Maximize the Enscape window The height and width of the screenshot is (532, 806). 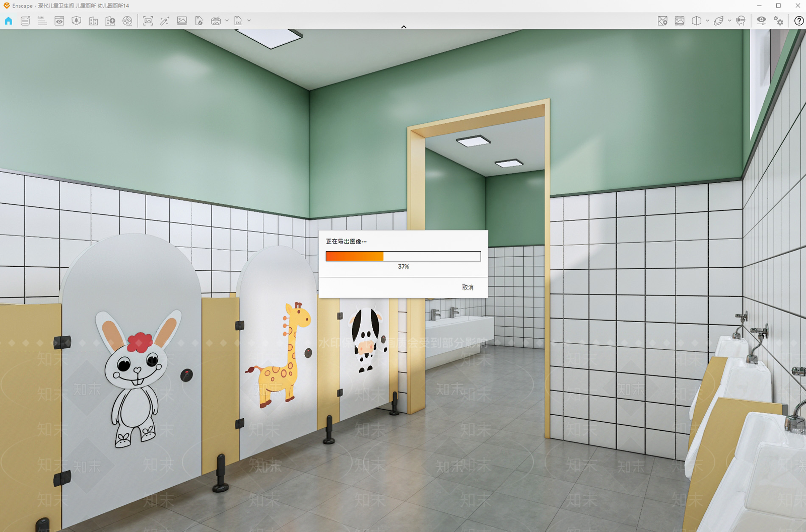(778, 6)
